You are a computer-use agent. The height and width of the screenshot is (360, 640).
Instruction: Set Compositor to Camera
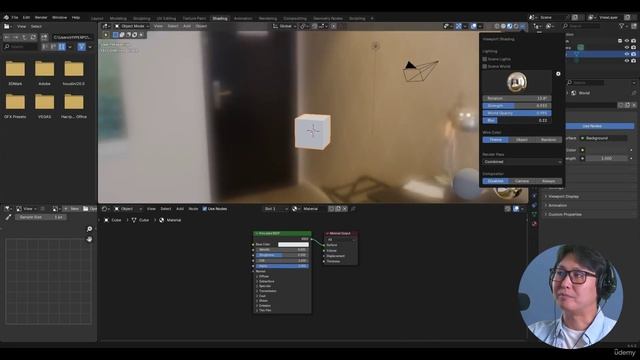coord(522,181)
